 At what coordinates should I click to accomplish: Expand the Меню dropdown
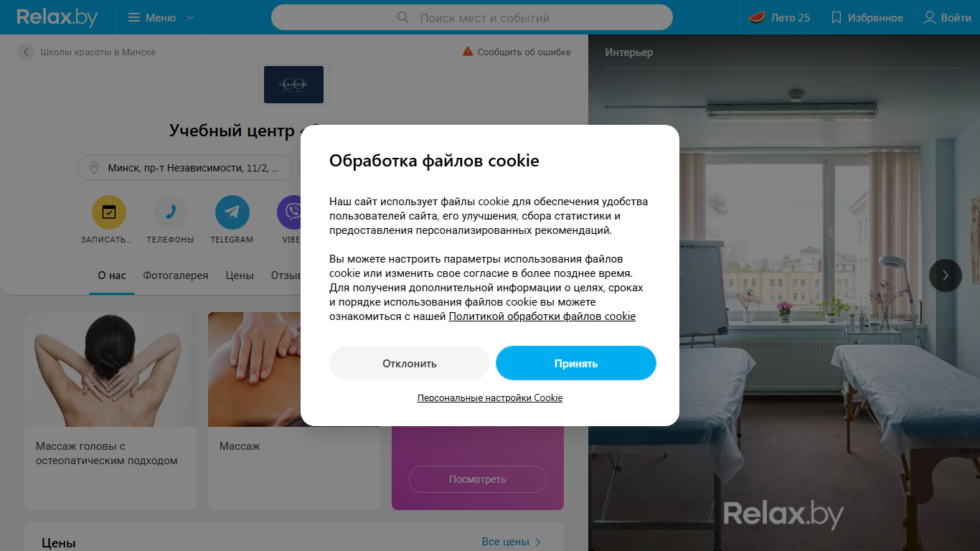[161, 17]
